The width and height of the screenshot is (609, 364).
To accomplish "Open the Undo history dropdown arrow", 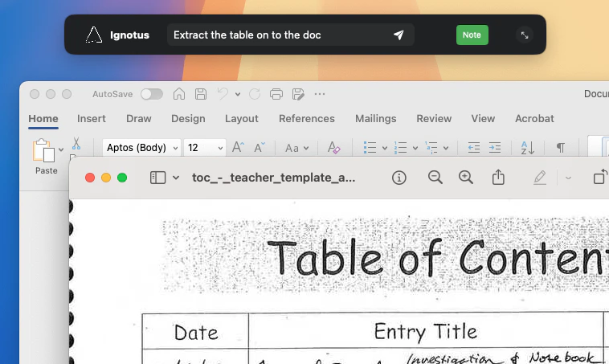I will pyautogui.click(x=238, y=94).
